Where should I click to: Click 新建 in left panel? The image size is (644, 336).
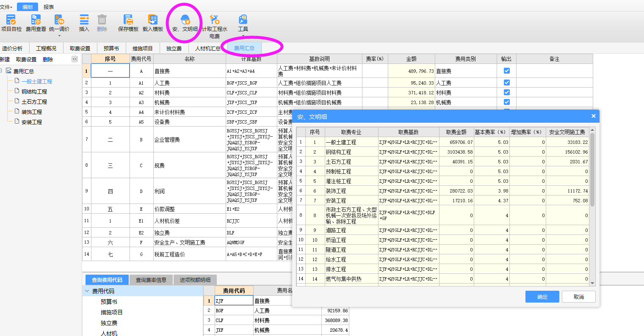[5, 59]
